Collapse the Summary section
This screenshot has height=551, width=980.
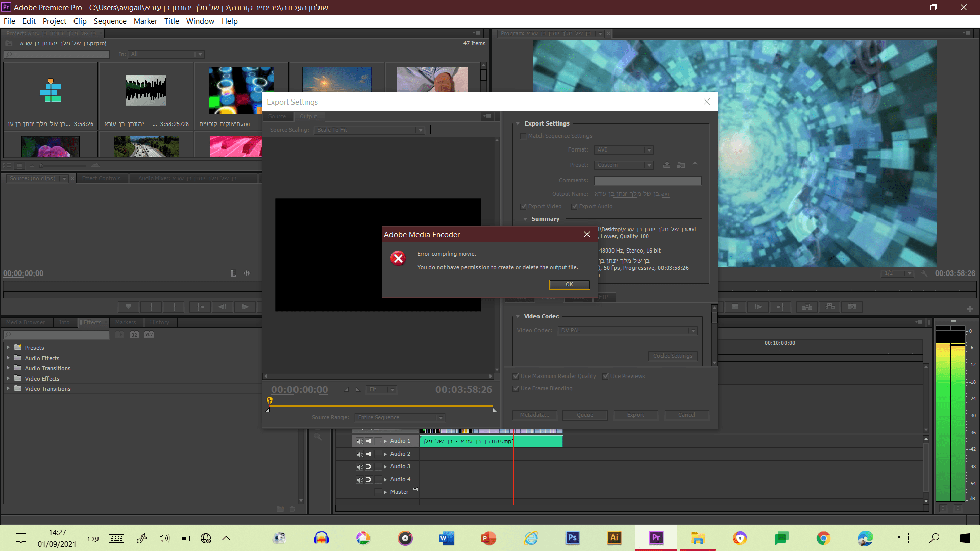(525, 219)
